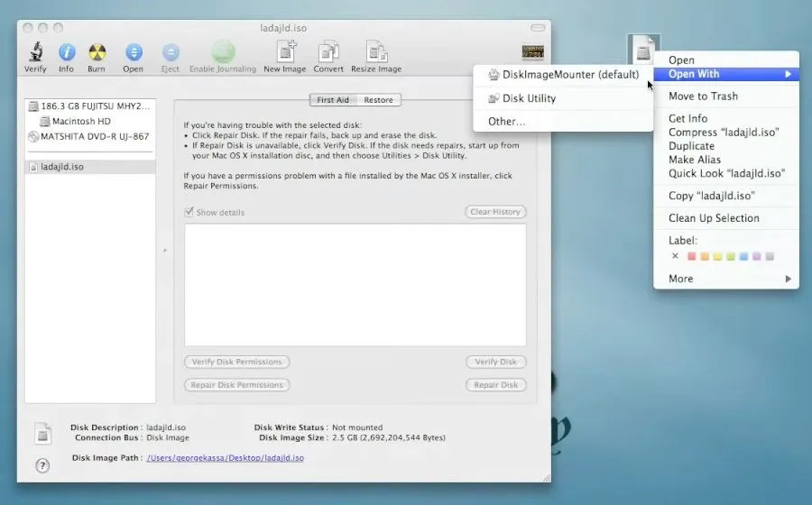This screenshot has height=505, width=812.
Task: Click the window resize grip corner
Action: pyautogui.click(x=547, y=478)
